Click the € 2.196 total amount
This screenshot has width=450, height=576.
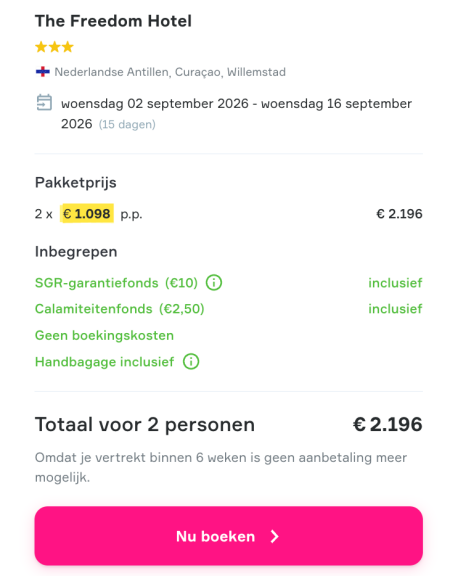[x=388, y=425]
